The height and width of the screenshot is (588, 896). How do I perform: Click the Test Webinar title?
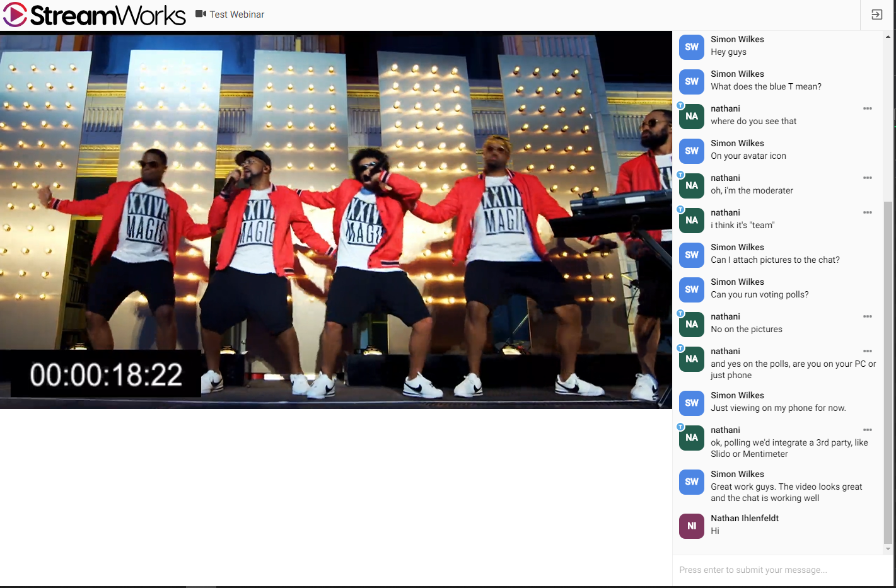pos(237,14)
